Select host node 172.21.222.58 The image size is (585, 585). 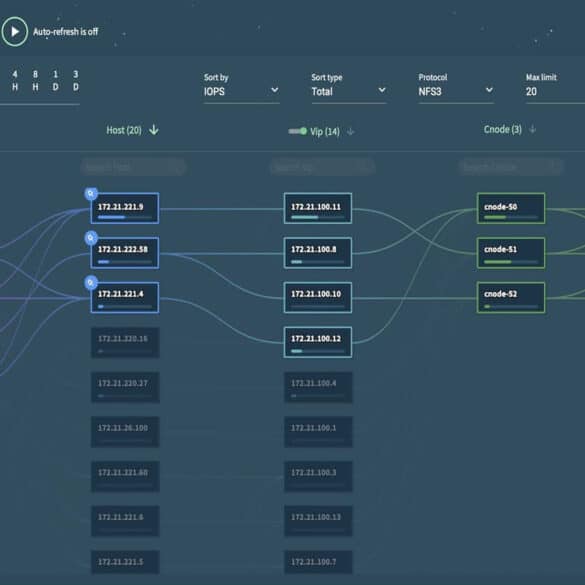[x=125, y=253]
